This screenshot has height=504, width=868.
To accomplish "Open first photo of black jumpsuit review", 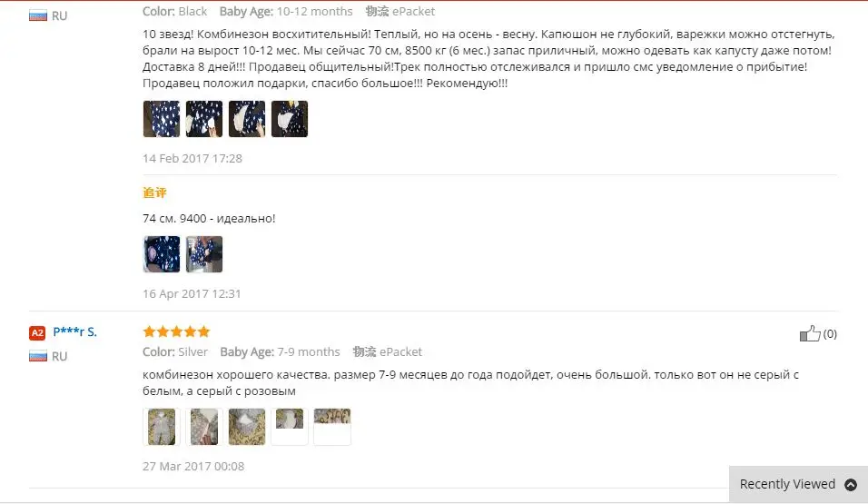I will click(x=161, y=119).
